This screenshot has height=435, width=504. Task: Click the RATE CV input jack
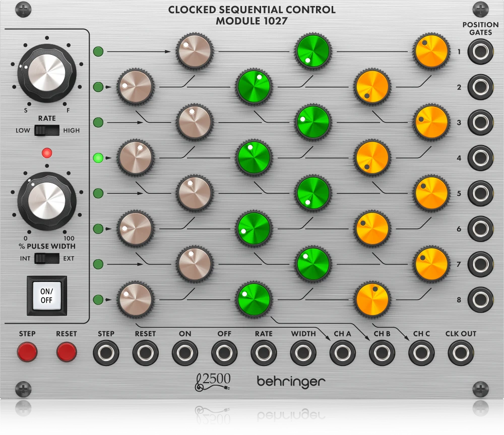point(264,353)
